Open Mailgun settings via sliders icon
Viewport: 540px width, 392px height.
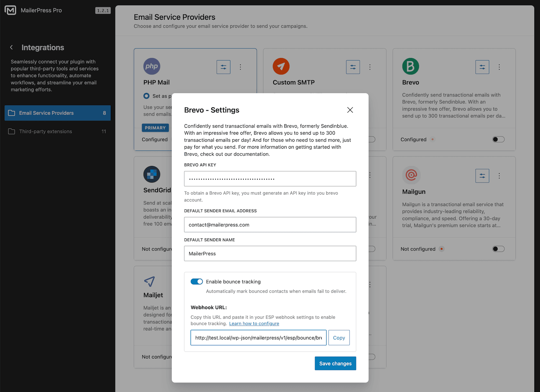pos(482,176)
